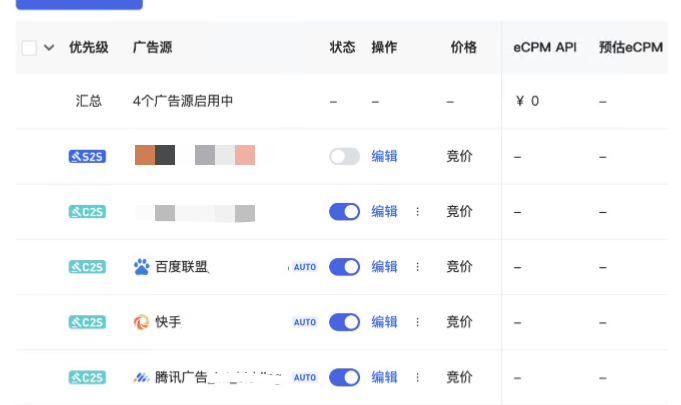Click the AUTO tag on 腾讯广告 row
This screenshot has height=405, width=681.
tap(305, 377)
